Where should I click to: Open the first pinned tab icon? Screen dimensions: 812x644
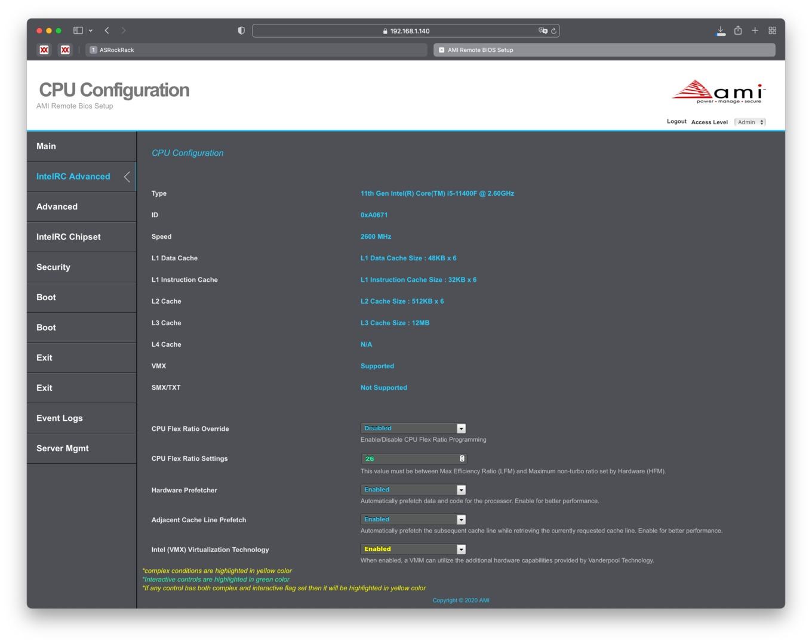tap(44, 50)
